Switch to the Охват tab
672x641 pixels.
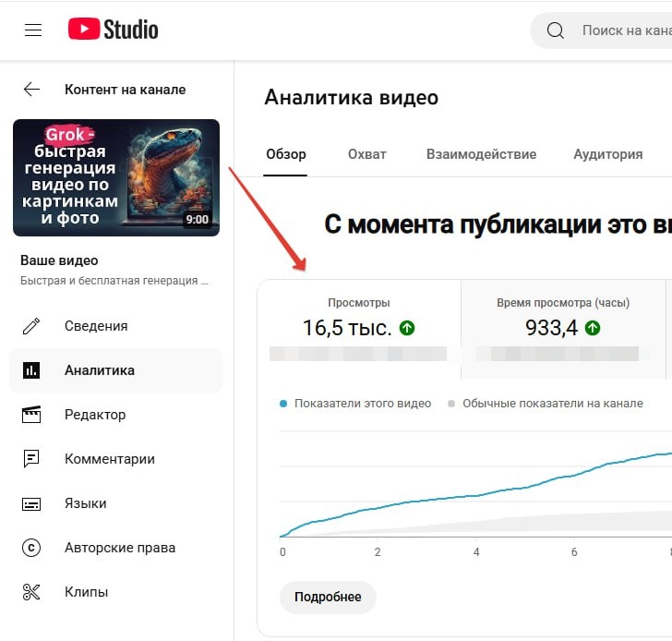click(x=366, y=154)
